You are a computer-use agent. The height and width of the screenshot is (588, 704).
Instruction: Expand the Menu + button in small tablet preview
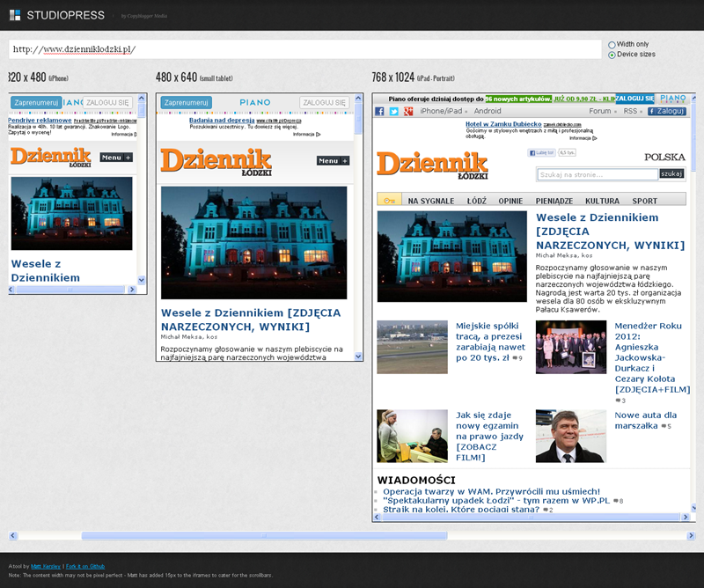pyautogui.click(x=334, y=161)
